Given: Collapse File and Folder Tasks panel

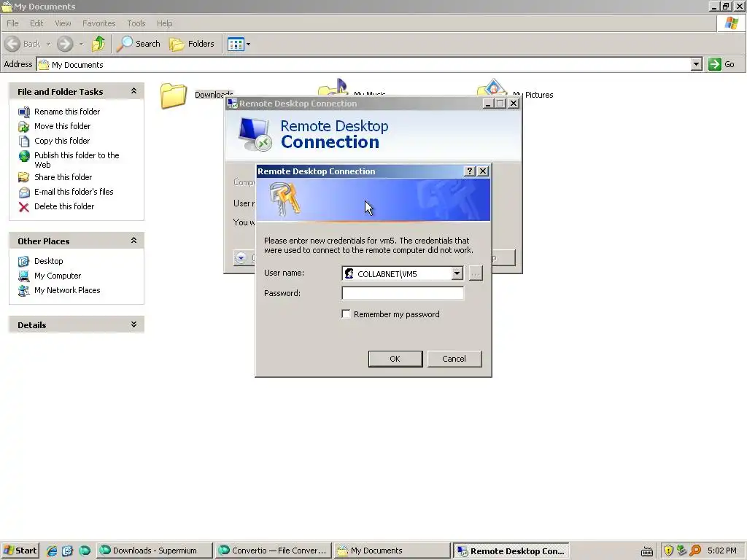Looking at the screenshot, I should (x=134, y=91).
